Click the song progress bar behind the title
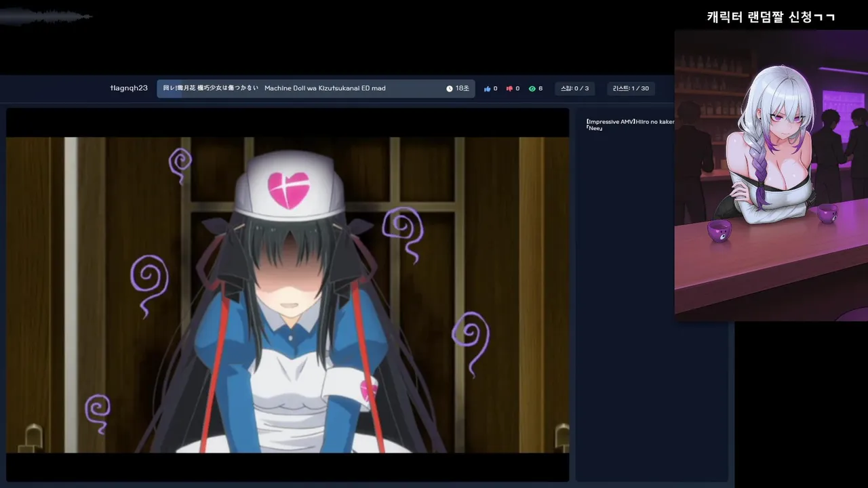868x488 pixels. click(316, 89)
